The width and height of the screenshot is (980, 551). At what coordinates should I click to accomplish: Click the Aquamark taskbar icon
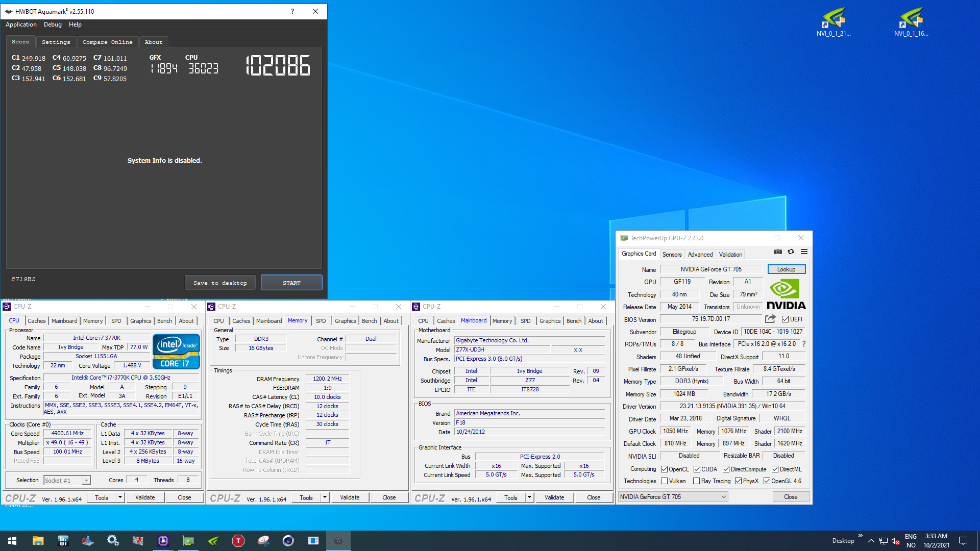click(338, 541)
